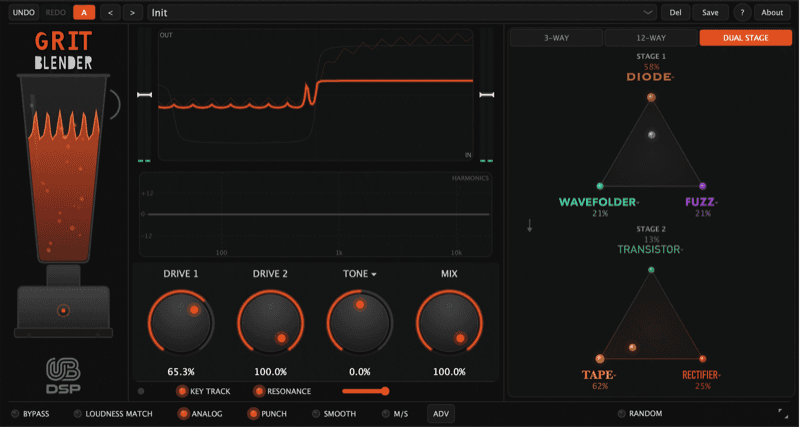Open the Transistor distortion type dropdown

(x=651, y=249)
